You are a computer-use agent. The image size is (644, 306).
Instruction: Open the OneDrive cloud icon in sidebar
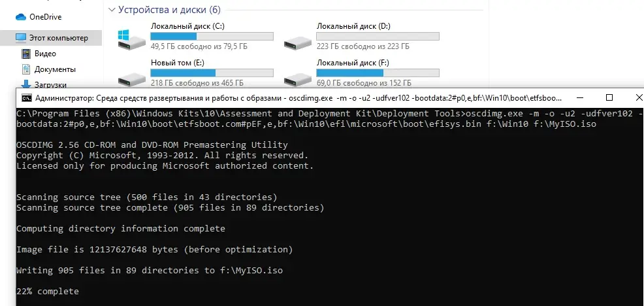pyautogui.click(x=20, y=17)
